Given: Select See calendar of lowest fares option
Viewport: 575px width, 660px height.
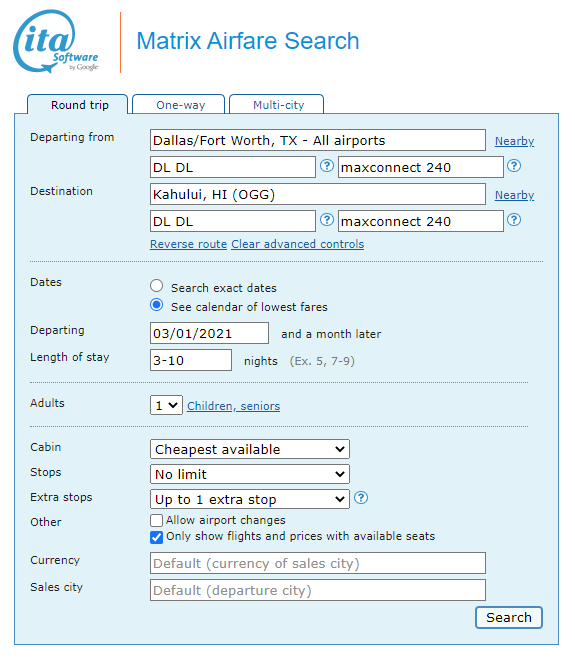Looking at the screenshot, I should click(x=157, y=305).
